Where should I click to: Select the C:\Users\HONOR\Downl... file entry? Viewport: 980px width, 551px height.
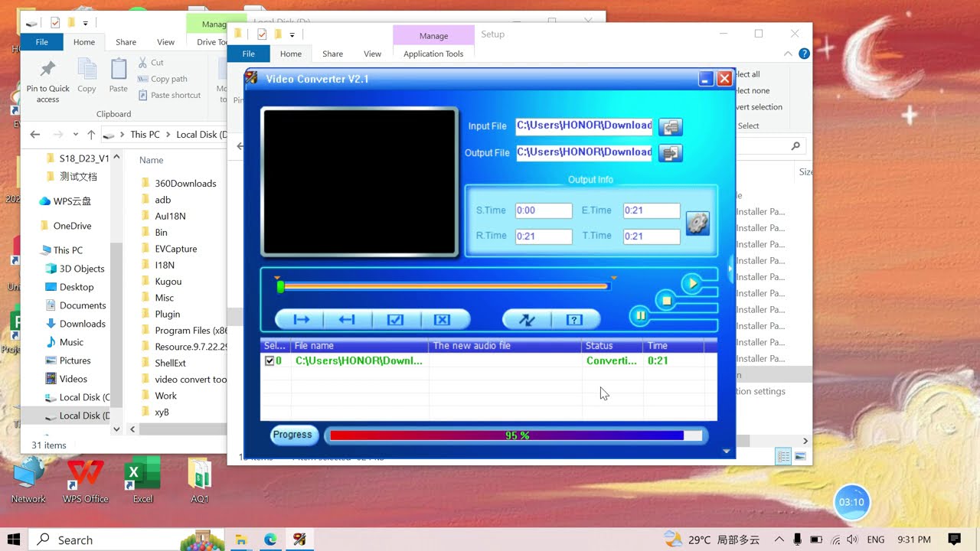click(x=359, y=361)
